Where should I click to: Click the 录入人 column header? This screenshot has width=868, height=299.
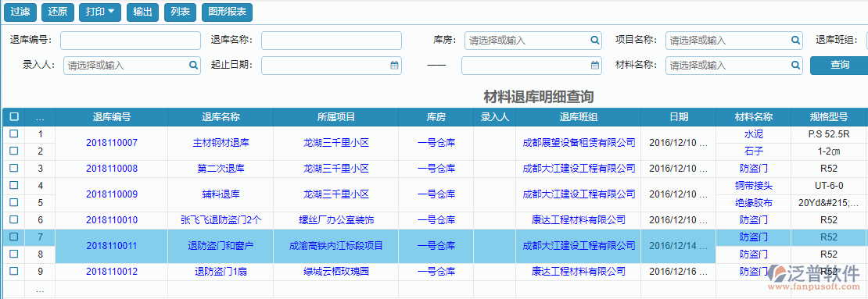495,116
